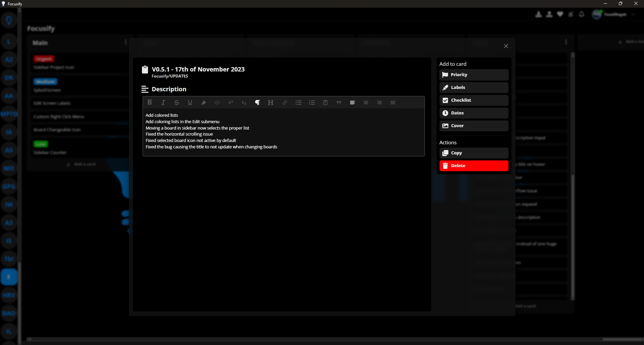The height and width of the screenshot is (345, 644).
Task: Click the underline formatting icon
Action: (190, 102)
